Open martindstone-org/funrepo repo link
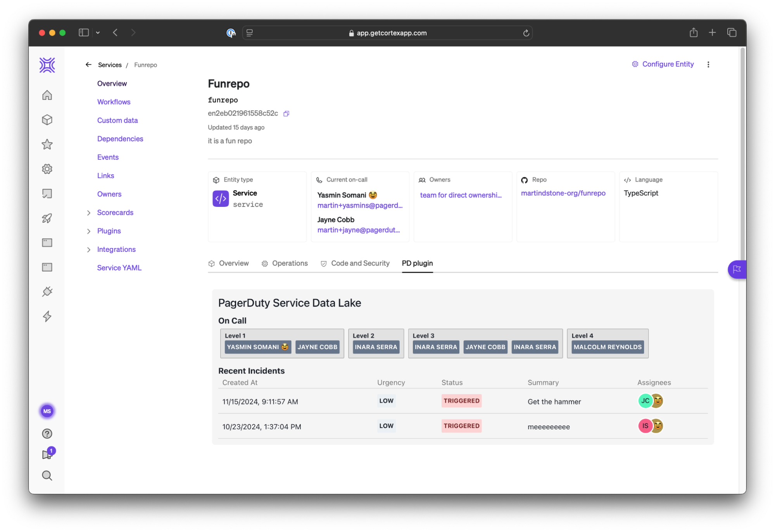 (x=563, y=193)
